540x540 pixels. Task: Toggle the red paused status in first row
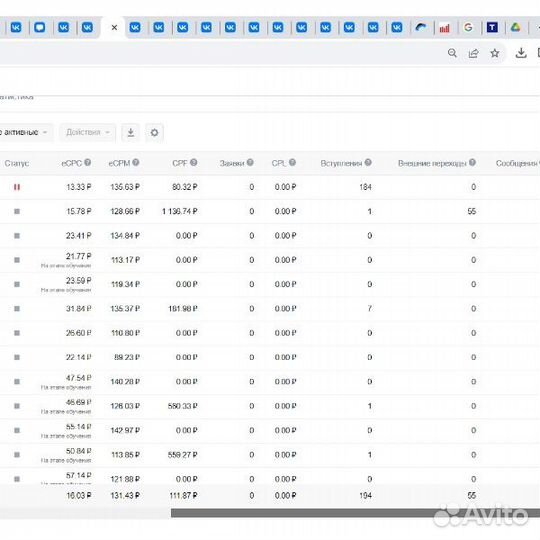(x=17, y=187)
